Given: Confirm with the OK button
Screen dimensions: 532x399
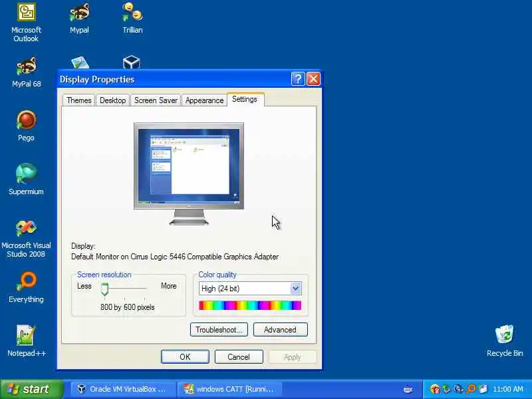Looking at the screenshot, I should [186, 357].
